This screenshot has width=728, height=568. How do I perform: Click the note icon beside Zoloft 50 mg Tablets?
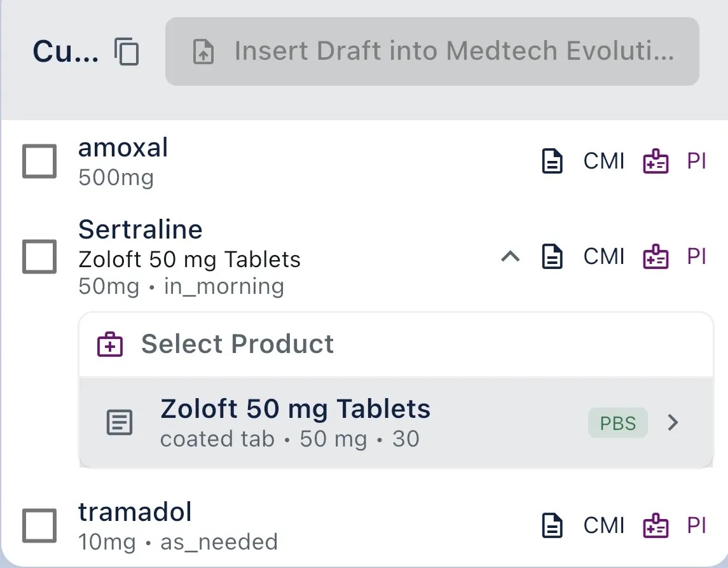pyautogui.click(x=120, y=422)
